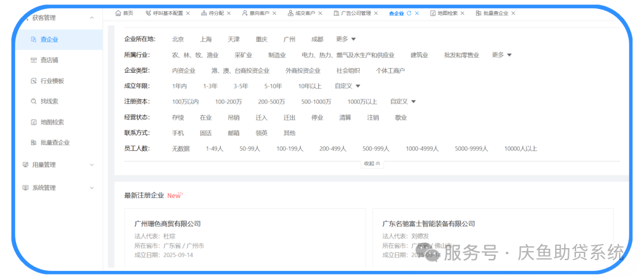Pick the 1-3年 establishment range
This screenshot has height=278, width=644.
[x=210, y=87]
